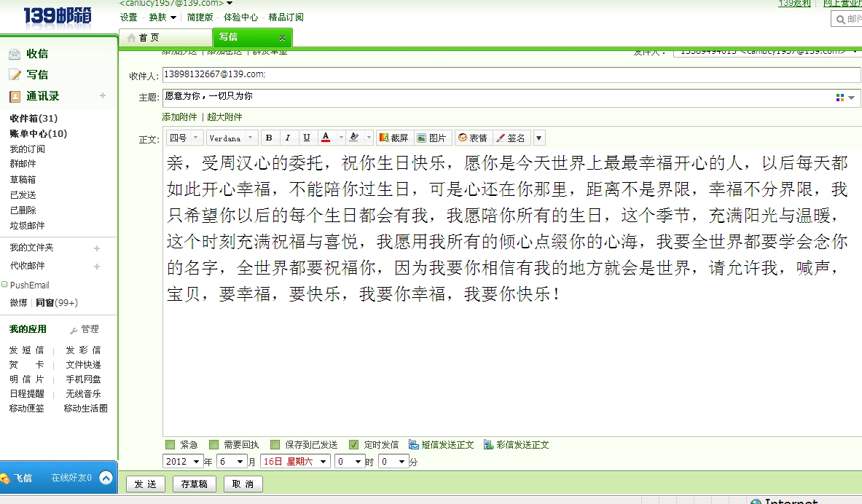Enable the 紧急 urgent checkbox
Viewport: 862px width, 504px height.
[171, 444]
